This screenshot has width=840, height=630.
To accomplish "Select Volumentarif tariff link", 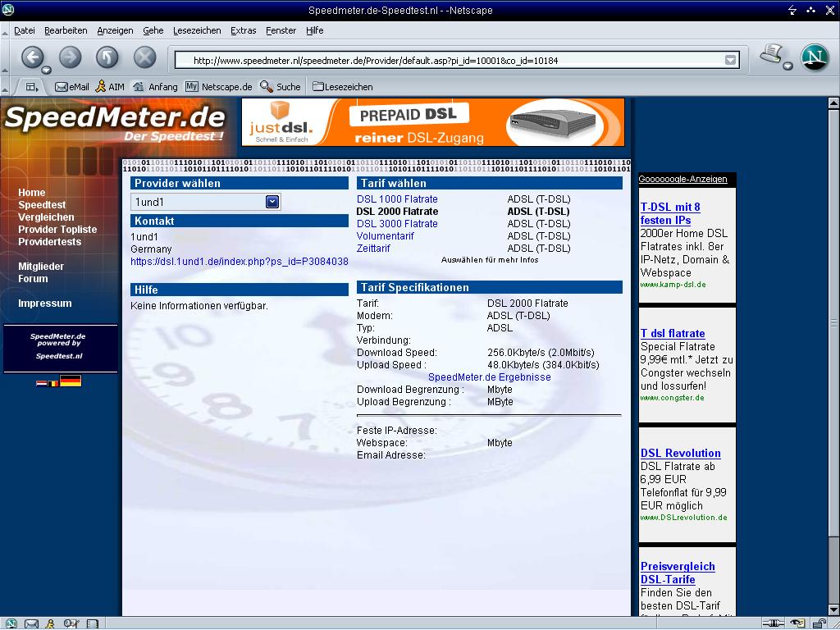I will tap(386, 235).
